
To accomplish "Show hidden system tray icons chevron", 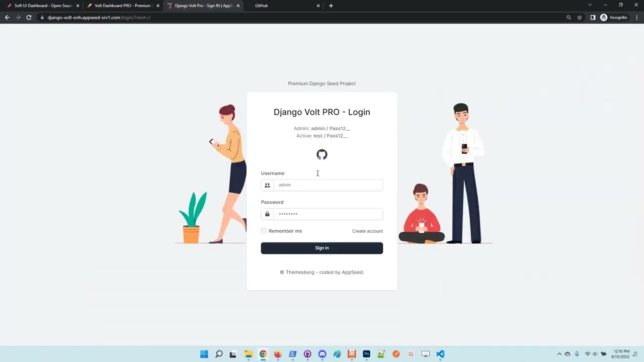I will [x=559, y=354].
